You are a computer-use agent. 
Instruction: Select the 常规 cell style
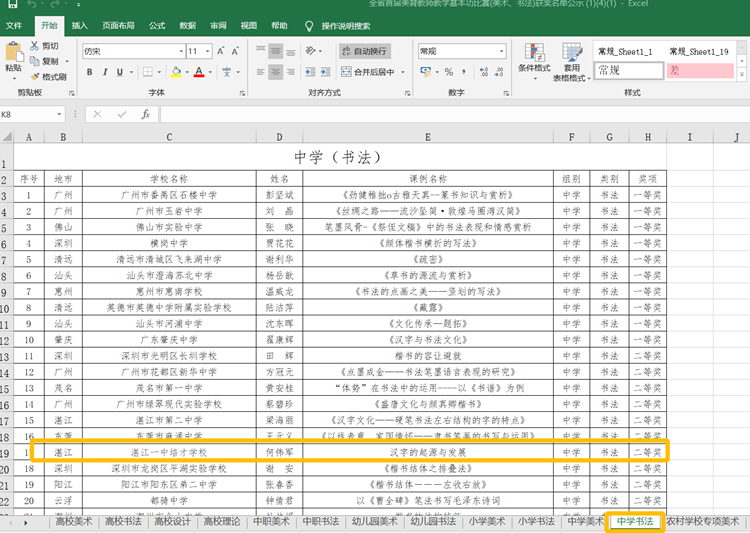coord(629,71)
